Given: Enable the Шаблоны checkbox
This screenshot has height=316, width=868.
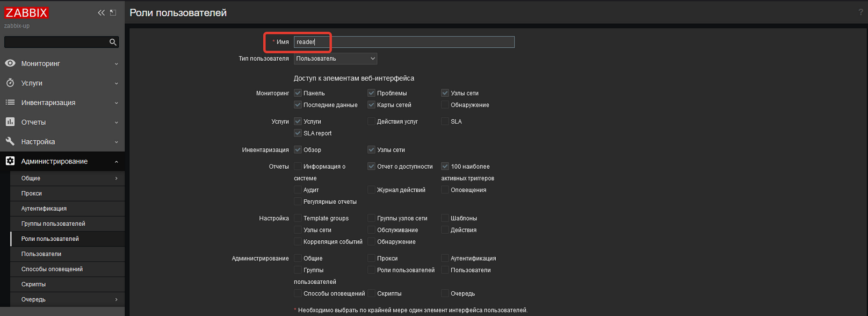Looking at the screenshot, I should coord(445,218).
